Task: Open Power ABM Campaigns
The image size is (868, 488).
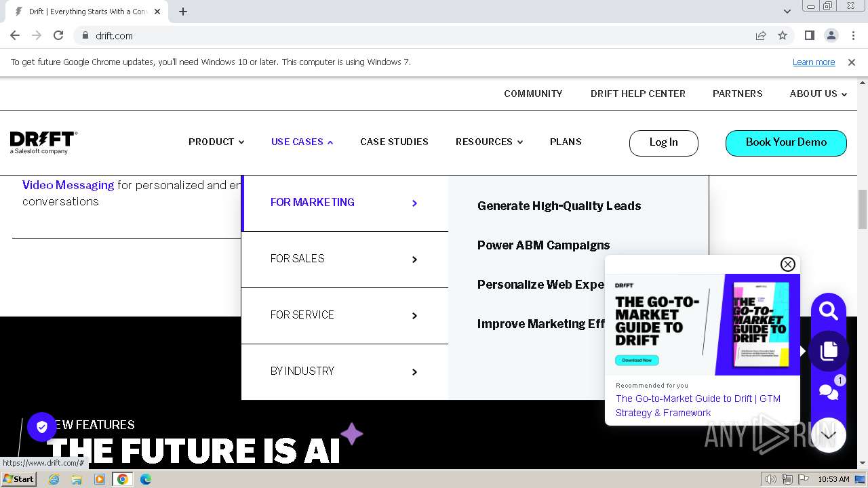Action: tap(543, 245)
